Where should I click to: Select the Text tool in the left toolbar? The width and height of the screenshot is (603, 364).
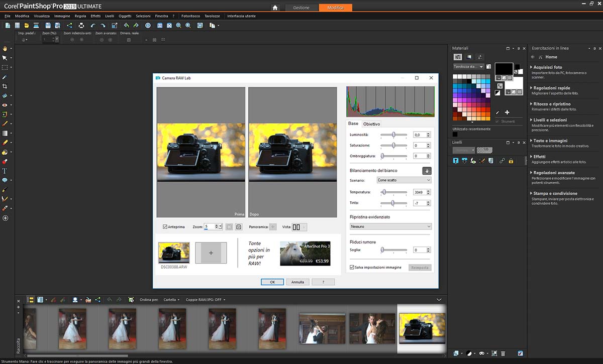coord(5,171)
